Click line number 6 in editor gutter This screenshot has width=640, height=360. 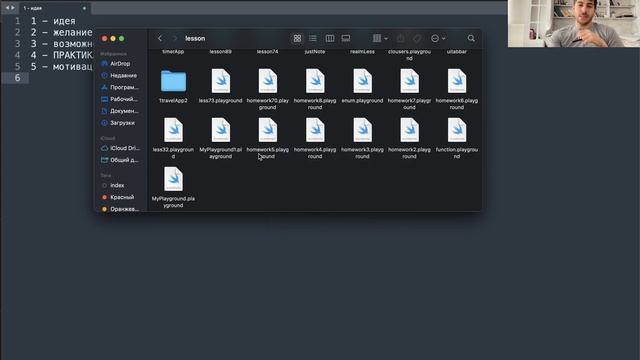(x=18, y=78)
